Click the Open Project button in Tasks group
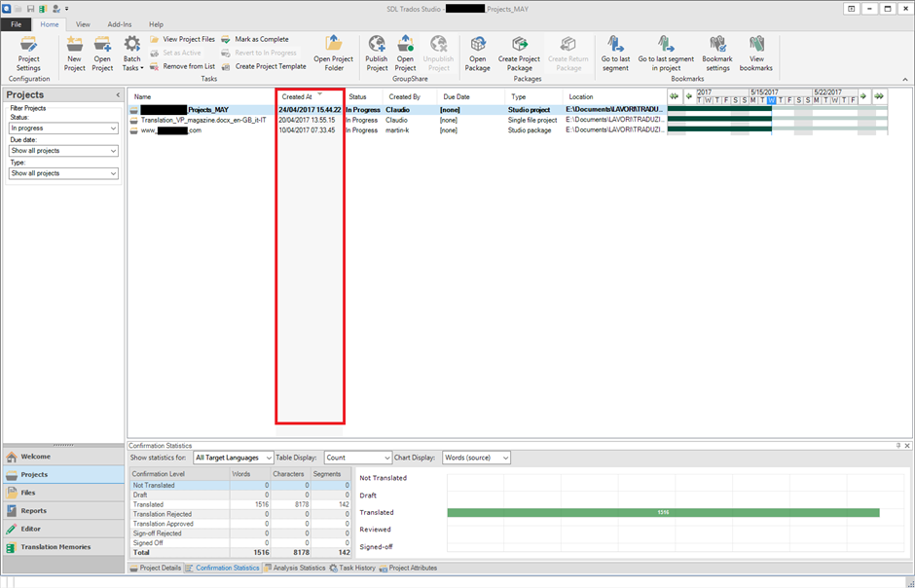This screenshot has height=588, width=915. [102, 54]
